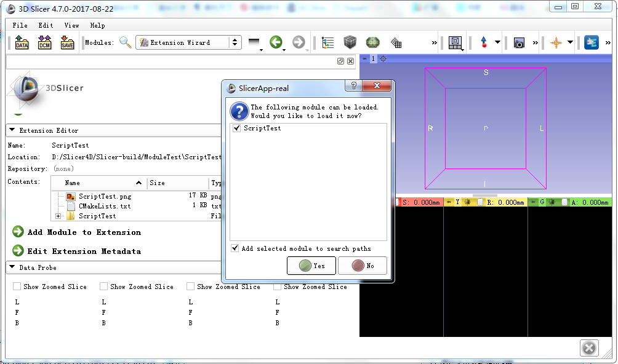618x364 pixels.
Task: Click Add Module to Extension
Action: (77, 232)
